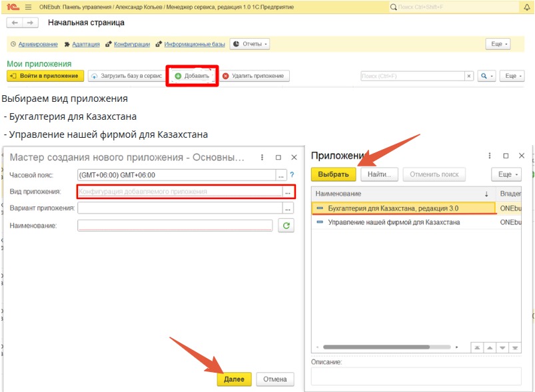The image size is (535, 392).
Task: Jump to the last row with the bottom arrow icon
Action: [515, 347]
